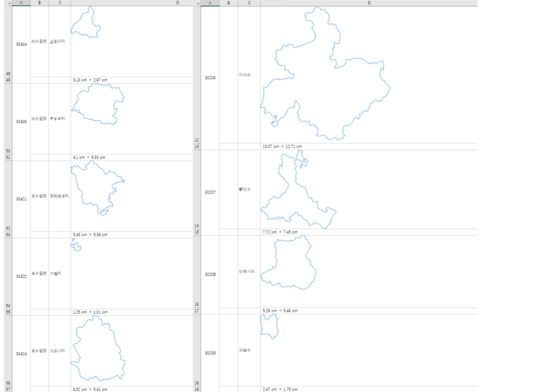The image size is (549, 392).
Task: Select row header 54
Action: [x=8, y=273]
